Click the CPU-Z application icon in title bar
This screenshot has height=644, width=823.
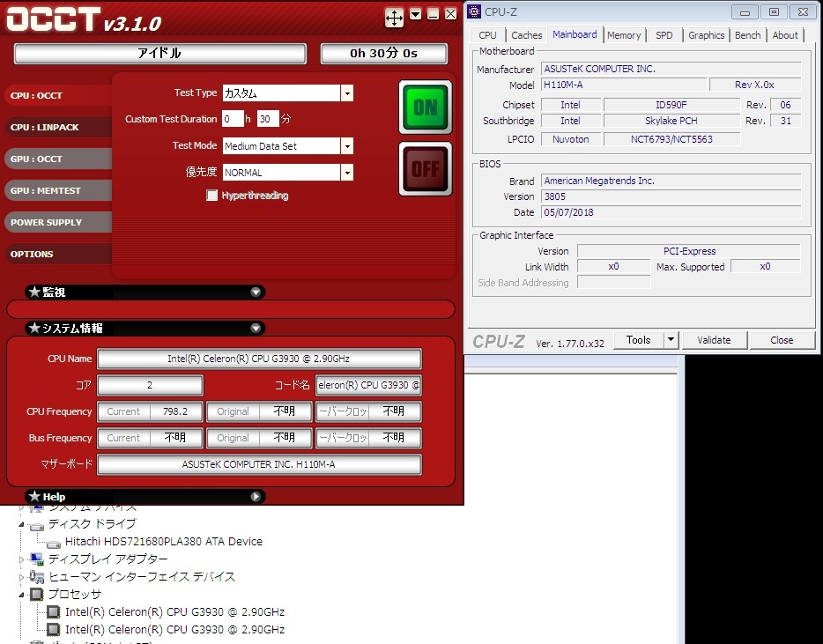474,11
